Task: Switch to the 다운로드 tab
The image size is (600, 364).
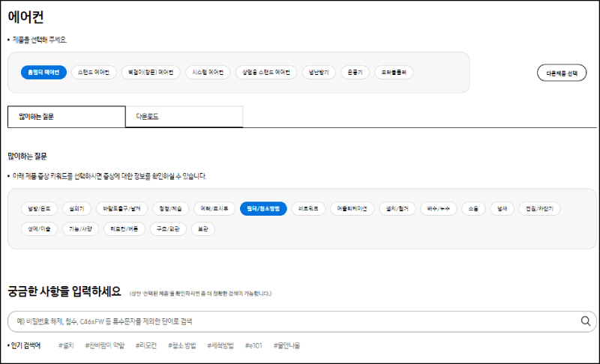Action: (184, 117)
